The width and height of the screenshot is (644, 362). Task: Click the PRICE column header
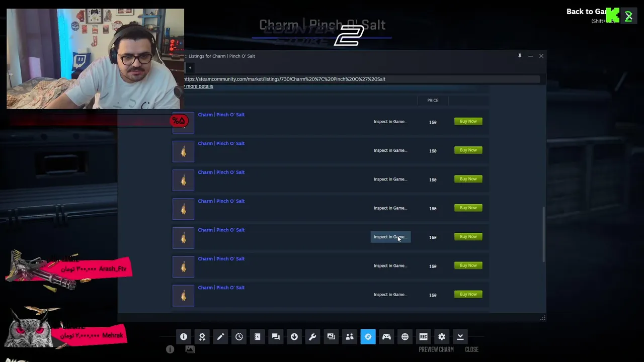(x=433, y=101)
